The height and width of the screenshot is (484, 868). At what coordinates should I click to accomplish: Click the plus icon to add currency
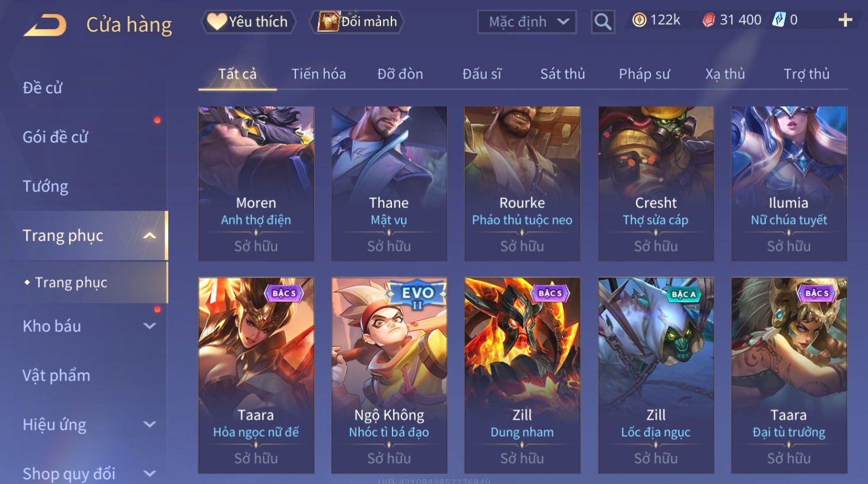click(845, 20)
